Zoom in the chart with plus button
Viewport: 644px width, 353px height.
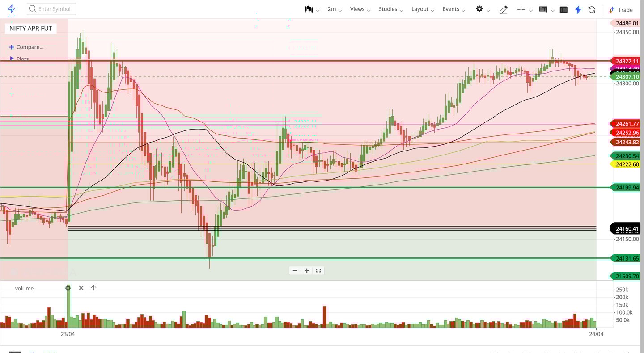[307, 270]
